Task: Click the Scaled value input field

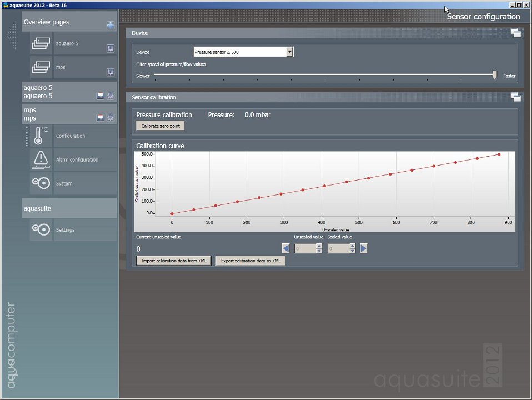Action: click(339, 248)
